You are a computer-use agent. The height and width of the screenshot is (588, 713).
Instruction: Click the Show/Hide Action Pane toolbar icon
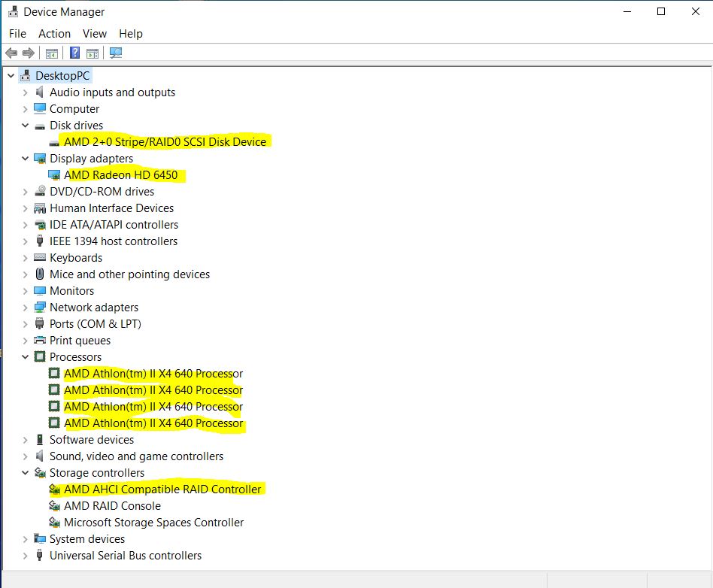point(93,53)
